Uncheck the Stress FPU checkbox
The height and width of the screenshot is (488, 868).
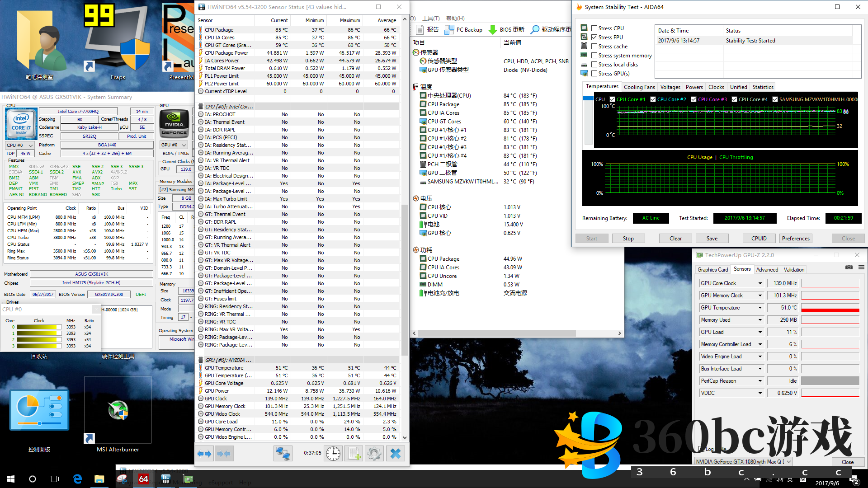(x=594, y=37)
